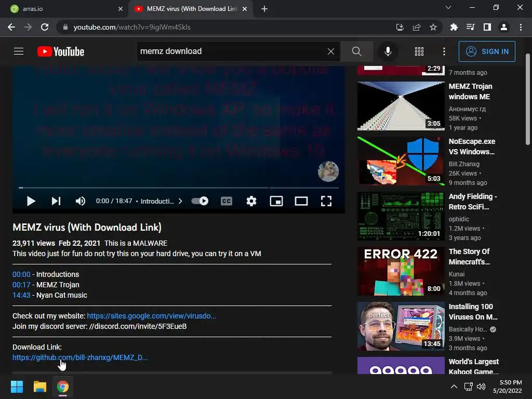Image resolution: width=532 pixels, height=399 pixels.
Task: Click the page vertical scrollbar
Action: pos(528,99)
